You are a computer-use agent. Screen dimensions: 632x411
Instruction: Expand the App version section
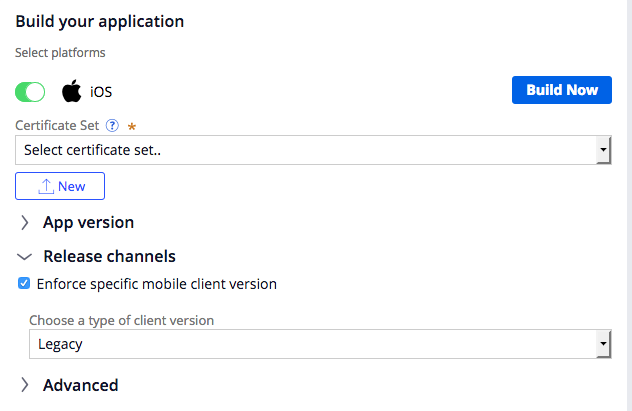pos(88,222)
